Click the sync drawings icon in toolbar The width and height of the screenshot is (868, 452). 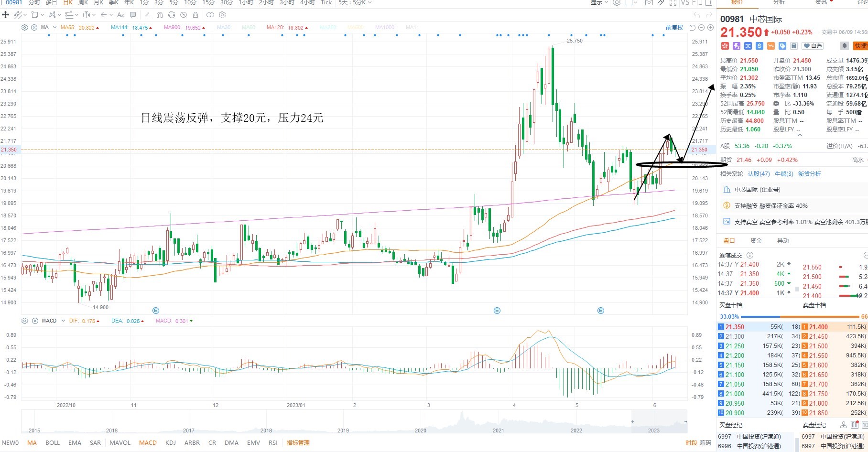click(172, 15)
